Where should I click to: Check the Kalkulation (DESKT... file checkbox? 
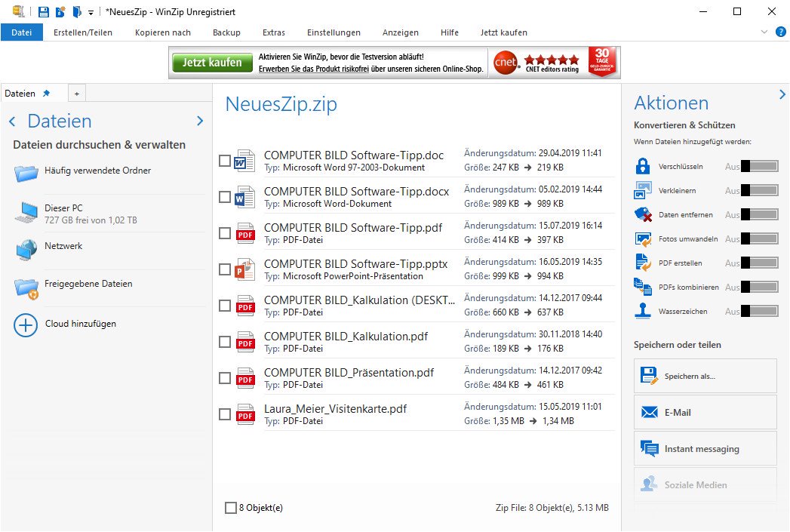[x=225, y=306]
